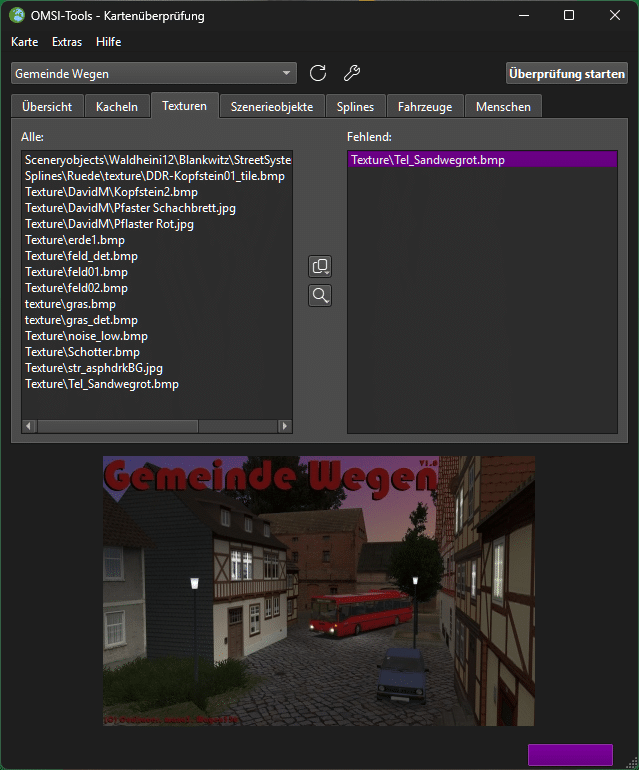
Task: Switch to the Splines tab
Action: click(355, 107)
